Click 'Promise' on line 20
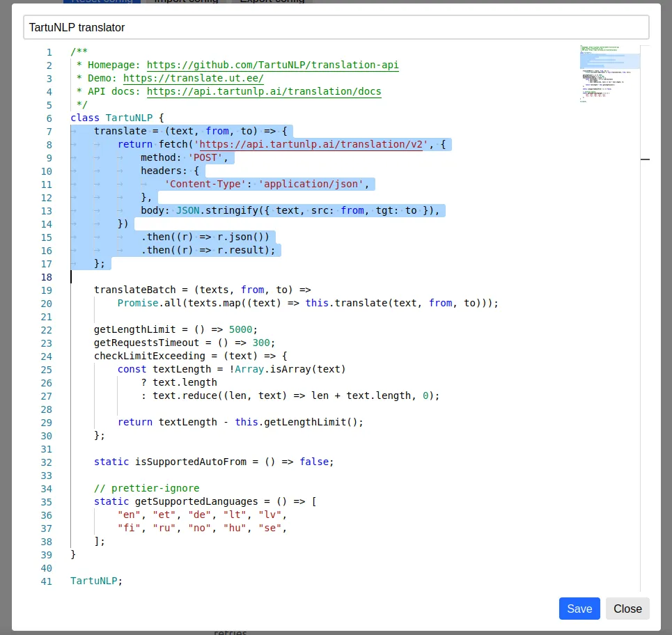Viewport: 672px width, 635px height. 138,303
